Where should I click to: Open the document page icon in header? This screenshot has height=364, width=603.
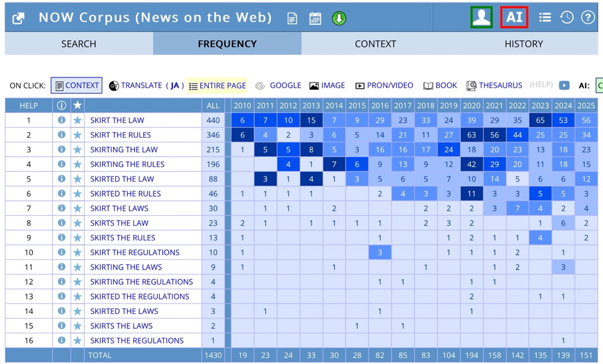tap(292, 18)
